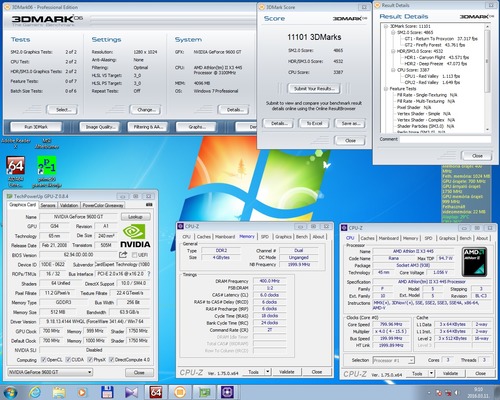
Task: Click the Run 3DMark button
Action: tap(36, 127)
